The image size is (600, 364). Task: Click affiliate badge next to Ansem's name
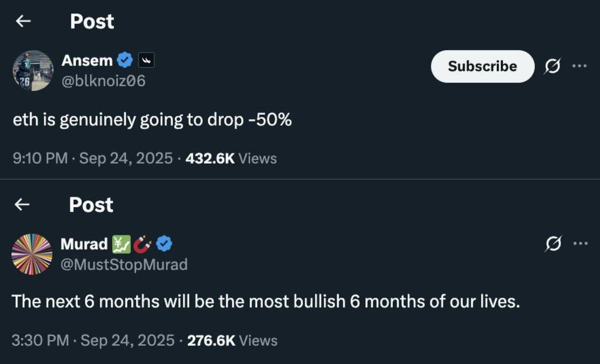(x=146, y=60)
